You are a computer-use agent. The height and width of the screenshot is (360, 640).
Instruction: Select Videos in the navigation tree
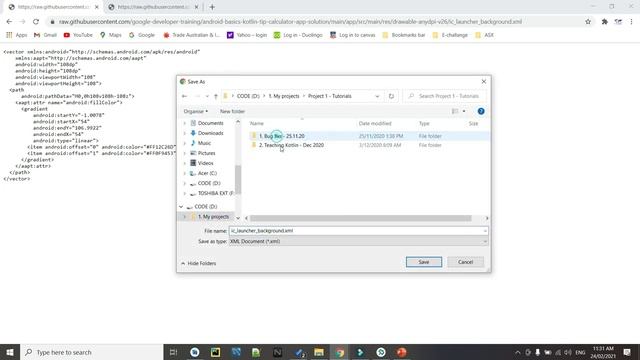(205, 163)
